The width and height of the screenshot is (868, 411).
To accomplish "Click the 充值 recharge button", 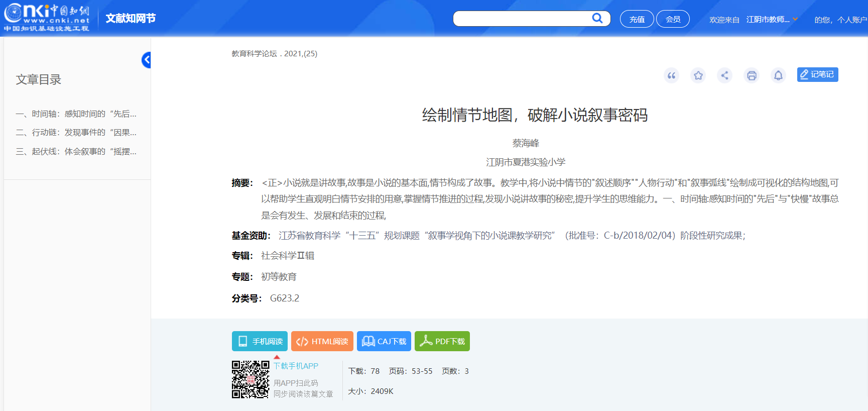I will pyautogui.click(x=637, y=19).
